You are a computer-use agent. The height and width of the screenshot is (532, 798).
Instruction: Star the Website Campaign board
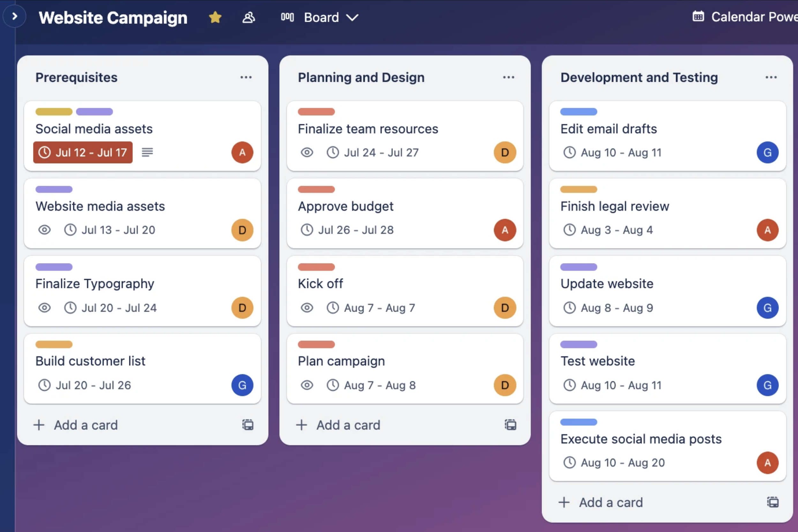tap(215, 17)
